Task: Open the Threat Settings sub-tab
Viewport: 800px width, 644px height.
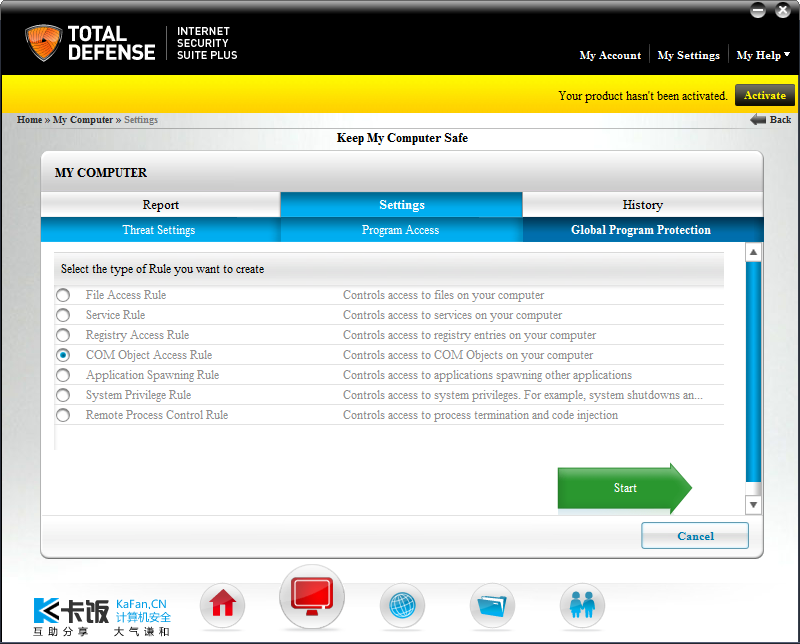Action: click(161, 230)
